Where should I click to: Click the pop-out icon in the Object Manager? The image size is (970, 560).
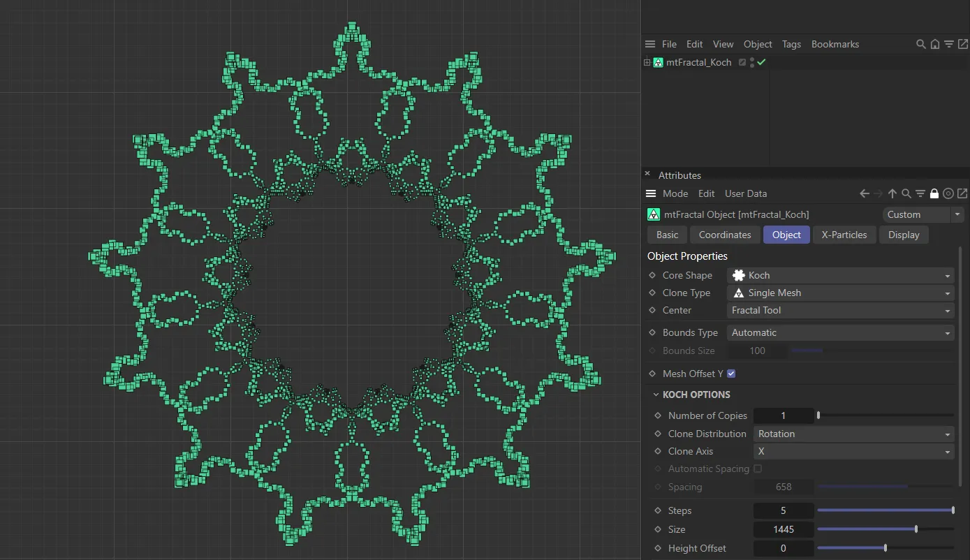[x=964, y=43]
